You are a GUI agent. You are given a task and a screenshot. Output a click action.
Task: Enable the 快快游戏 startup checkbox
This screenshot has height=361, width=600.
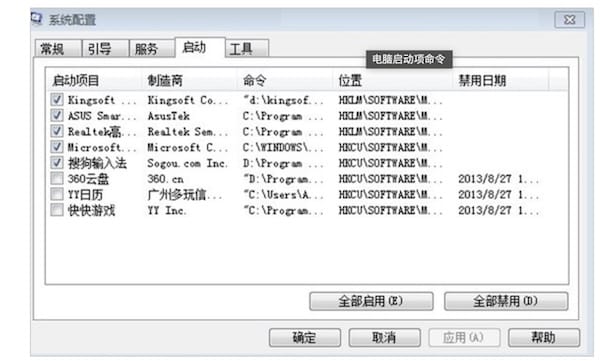[57, 210]
